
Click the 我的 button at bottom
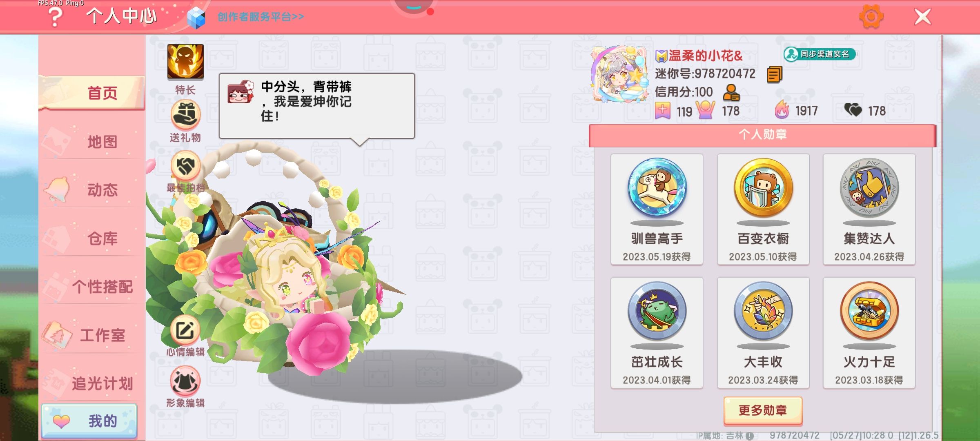pos(89,421)
